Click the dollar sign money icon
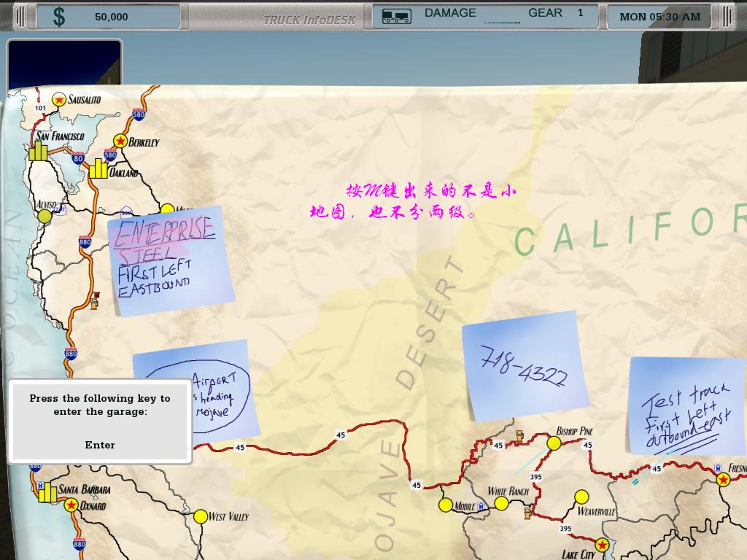Screen dimensions: 747x560 coord(59,17)
